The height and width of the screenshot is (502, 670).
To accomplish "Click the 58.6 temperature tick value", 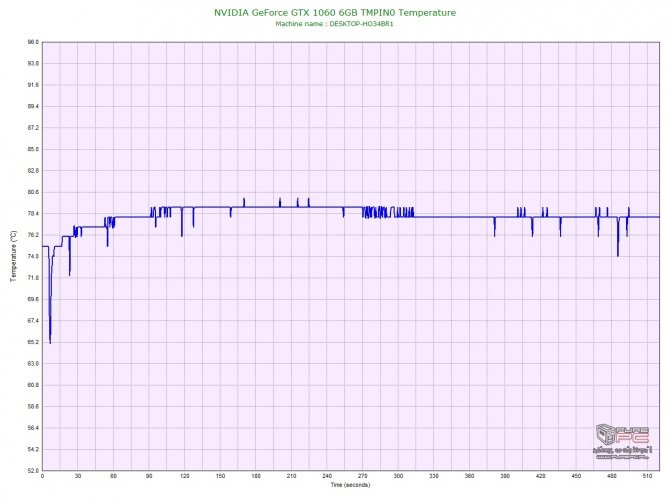I will [x=33, y=407].
